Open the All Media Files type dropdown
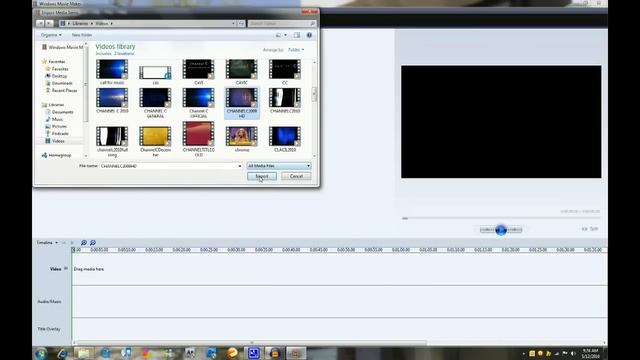This screenshot has width=640, height=360. coord(279,166)
